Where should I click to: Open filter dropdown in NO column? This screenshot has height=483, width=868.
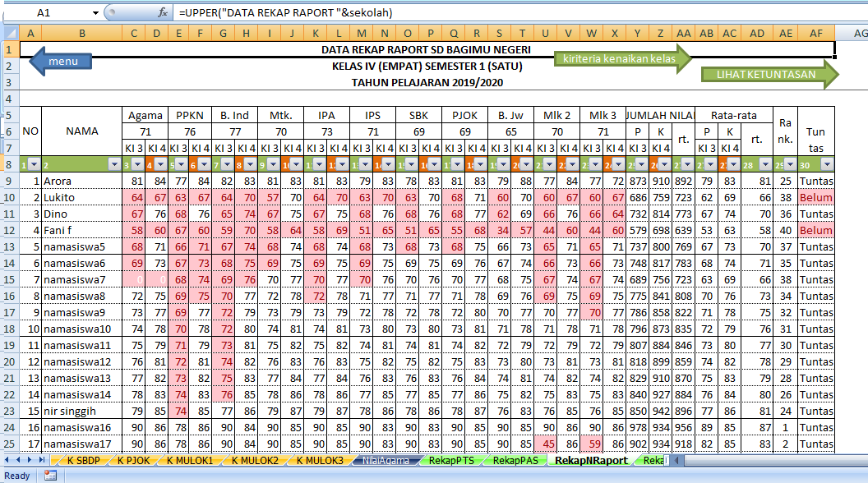pos(35,164)
